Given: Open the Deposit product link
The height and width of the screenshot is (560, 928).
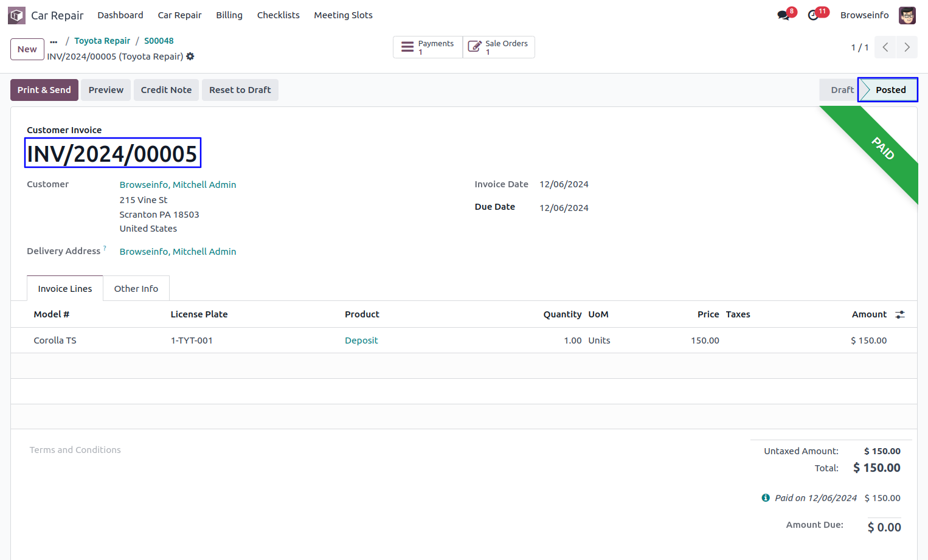Looking at the screenshot, I should pyautogui.click(x=361, y=340).
